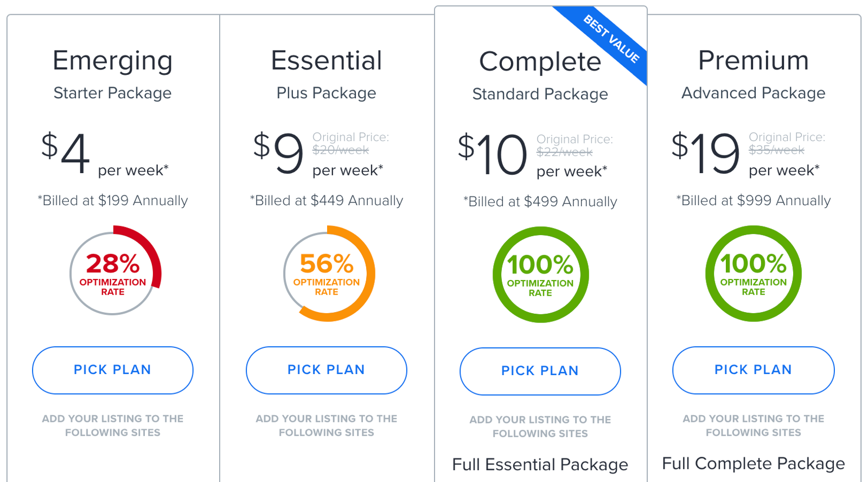This screenshot has width=868, height=482.
Task: Select the Premium plan heading
Action: (x=754, y=60)
